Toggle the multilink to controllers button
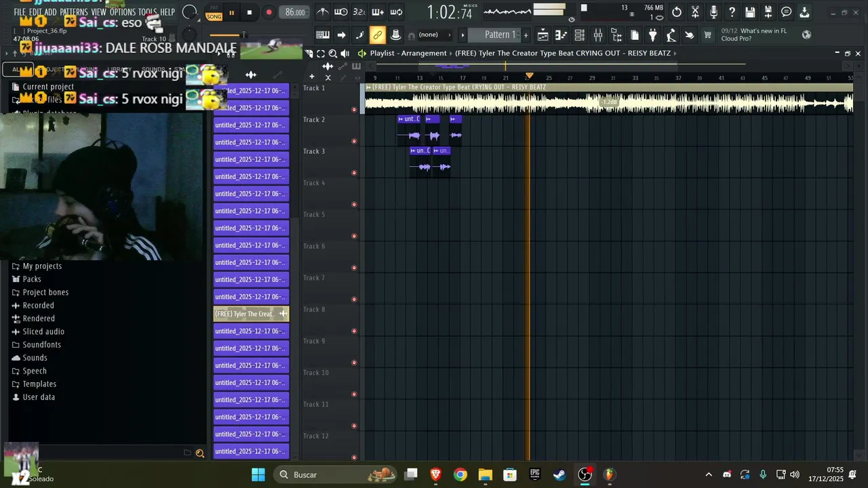 (378, 35)
